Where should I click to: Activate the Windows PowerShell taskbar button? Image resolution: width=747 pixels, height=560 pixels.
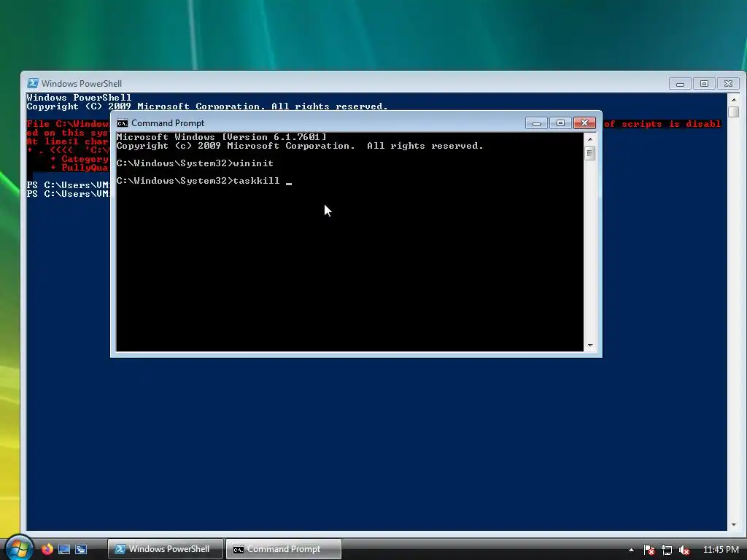pyautogui.click(x=165, y=549)
